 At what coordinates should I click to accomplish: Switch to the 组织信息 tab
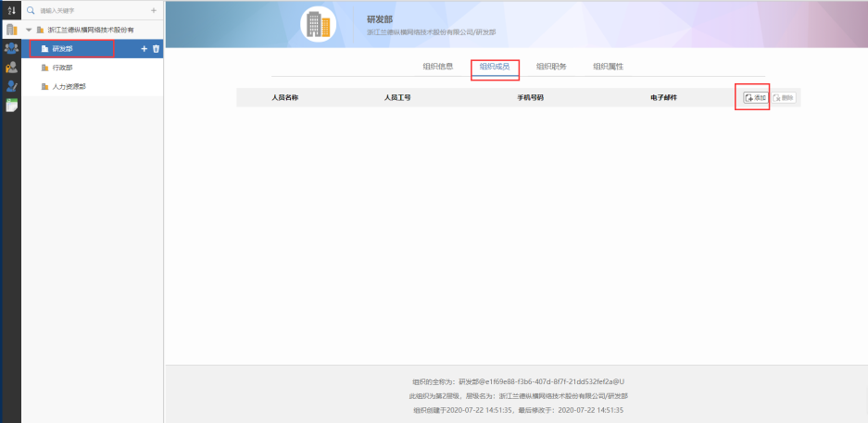[x=438, y=67]
